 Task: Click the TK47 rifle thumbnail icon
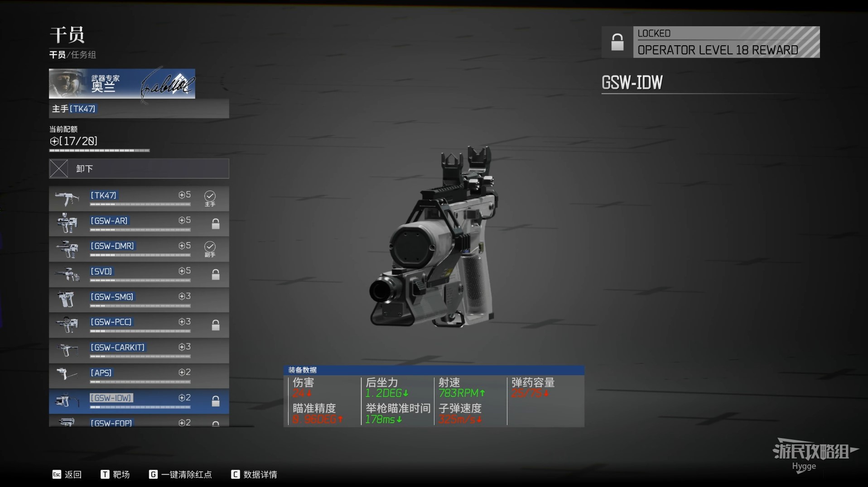67,198
